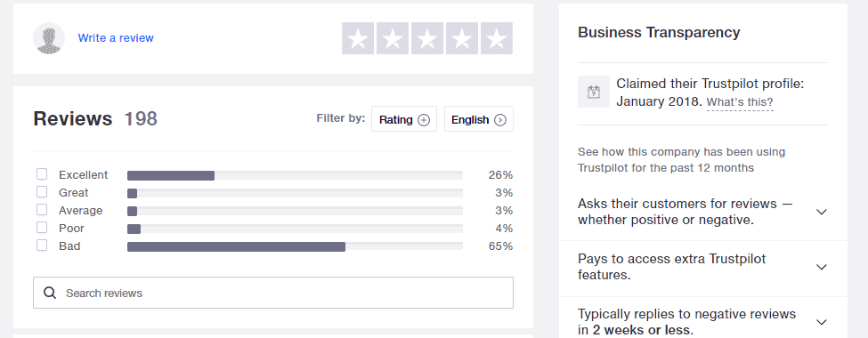Click the magnifier icon in search reviews

50,294
